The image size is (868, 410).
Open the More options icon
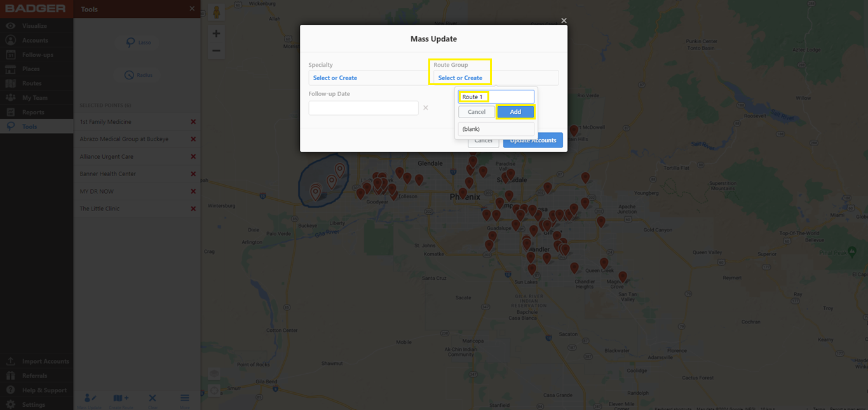(184, 399)
